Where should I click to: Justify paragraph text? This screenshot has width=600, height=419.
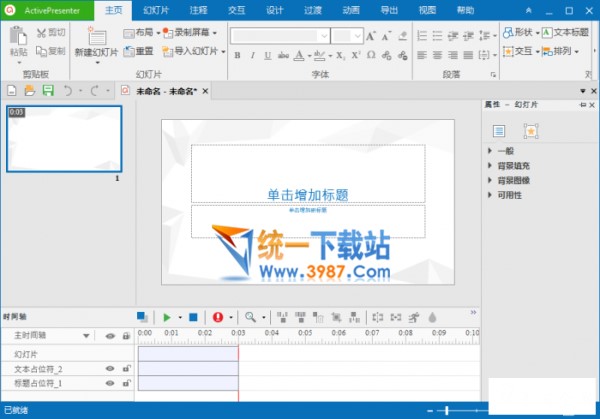click(468, 55)
